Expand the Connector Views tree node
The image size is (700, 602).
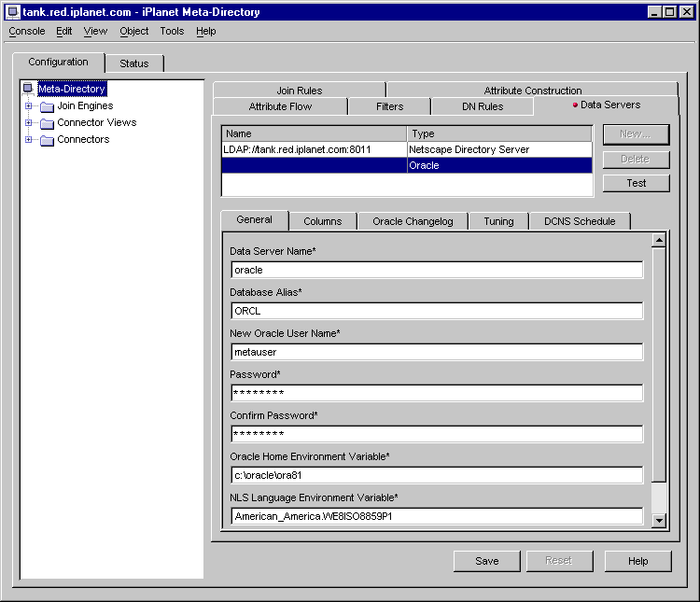point(28,122)
